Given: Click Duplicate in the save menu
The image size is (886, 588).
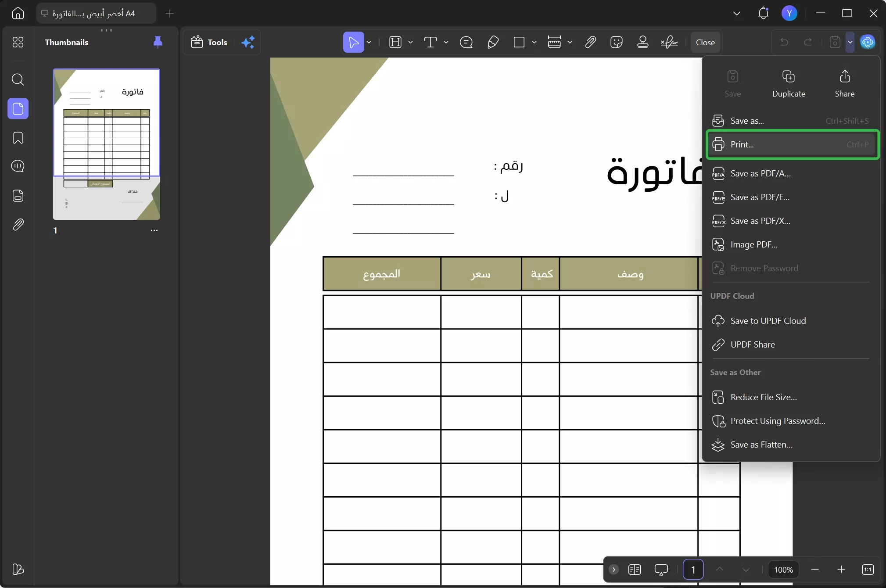Looking at the screenshot, I should click(789, 83).
